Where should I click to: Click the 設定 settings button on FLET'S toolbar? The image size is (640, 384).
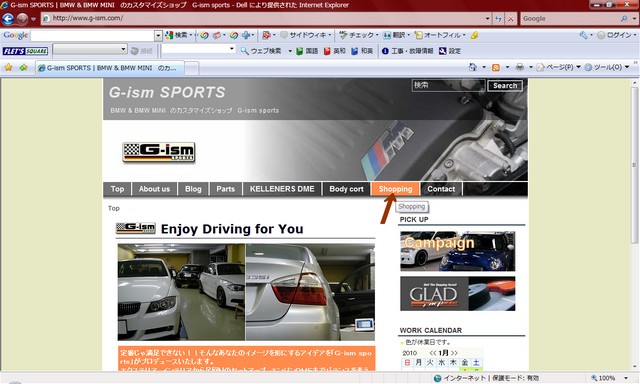(x=450, y=51)
